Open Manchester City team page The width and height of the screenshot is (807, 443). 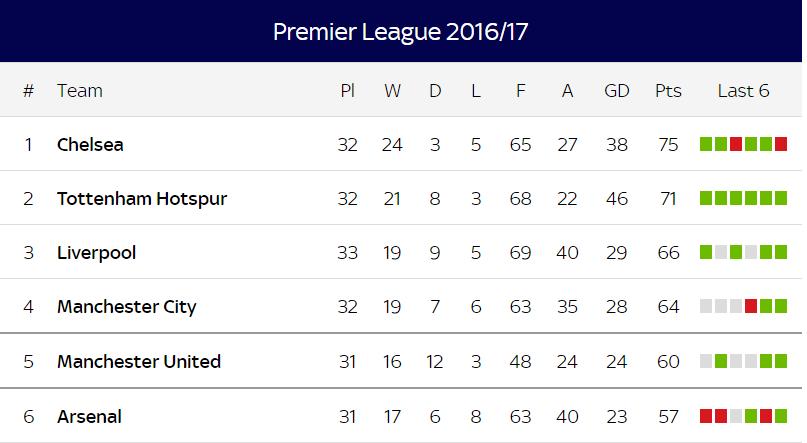click(127, 307)
